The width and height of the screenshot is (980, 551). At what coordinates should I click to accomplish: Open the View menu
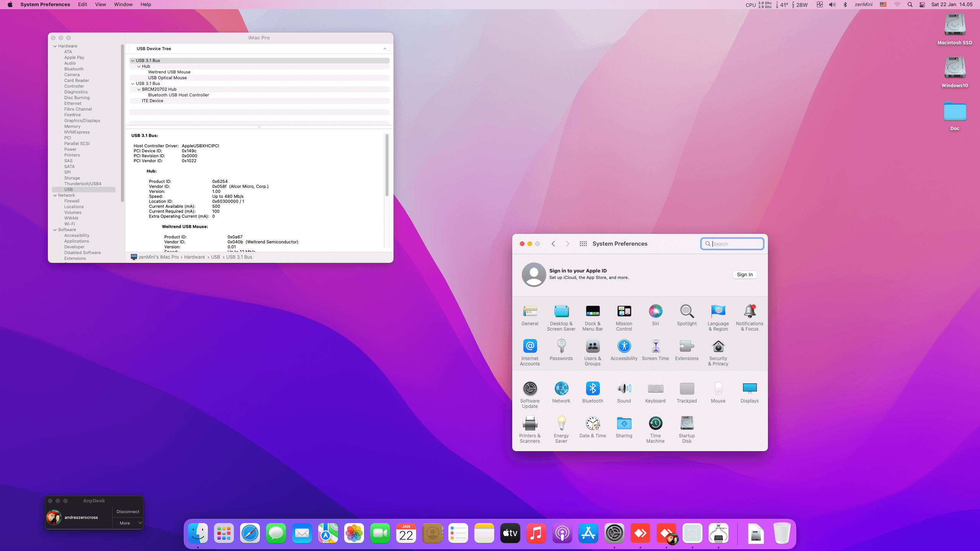100,5
